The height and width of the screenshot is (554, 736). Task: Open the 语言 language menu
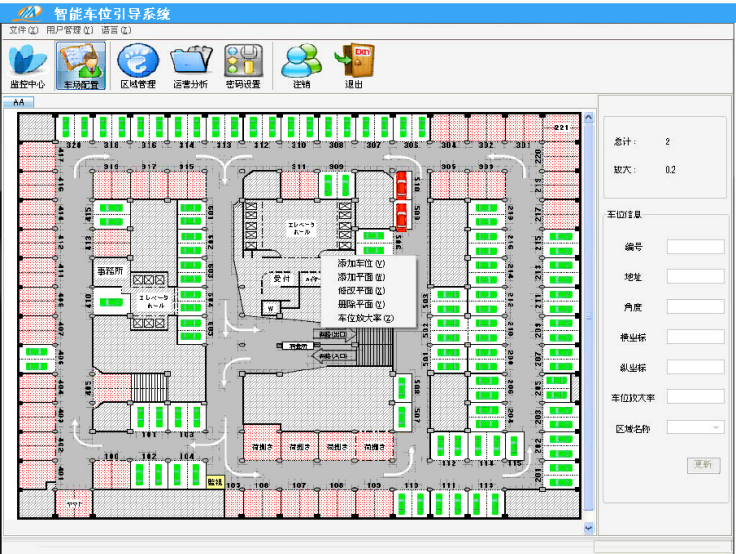[116, 30]
